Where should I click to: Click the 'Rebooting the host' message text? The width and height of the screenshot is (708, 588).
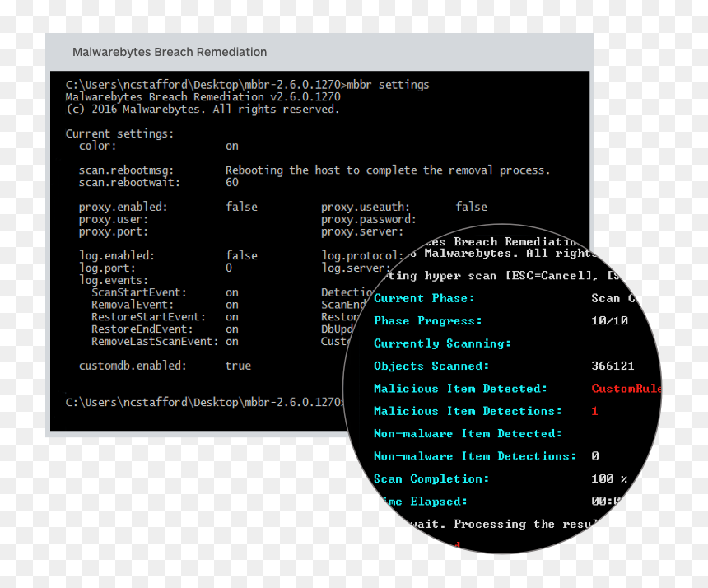[x=388, y=170]
